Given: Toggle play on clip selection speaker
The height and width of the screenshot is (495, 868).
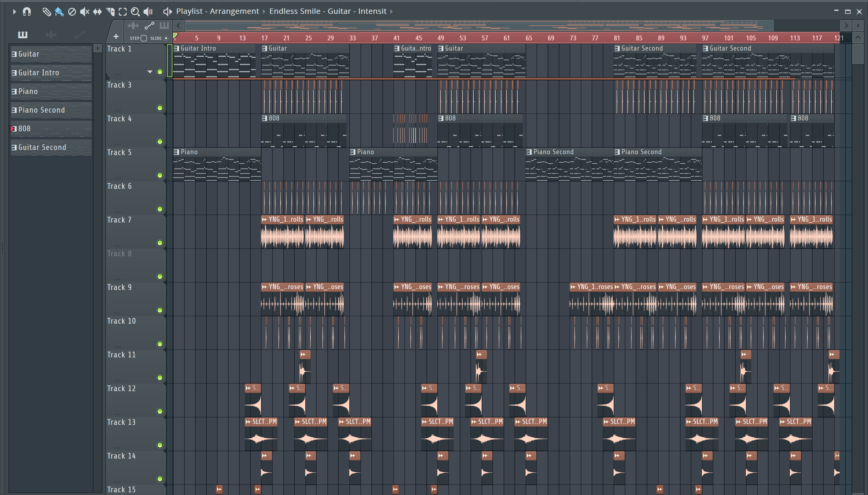Looking at the screenshot, I should 167,11.
